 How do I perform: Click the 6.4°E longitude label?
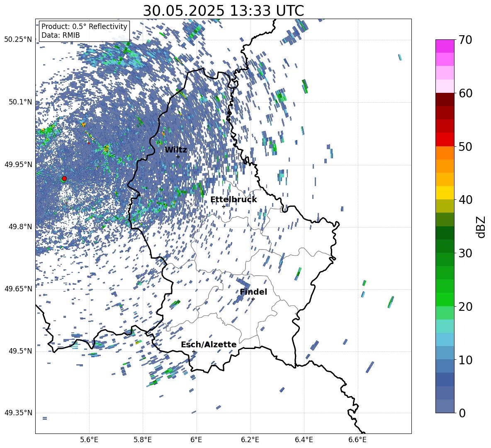click(x=304, y=440)
